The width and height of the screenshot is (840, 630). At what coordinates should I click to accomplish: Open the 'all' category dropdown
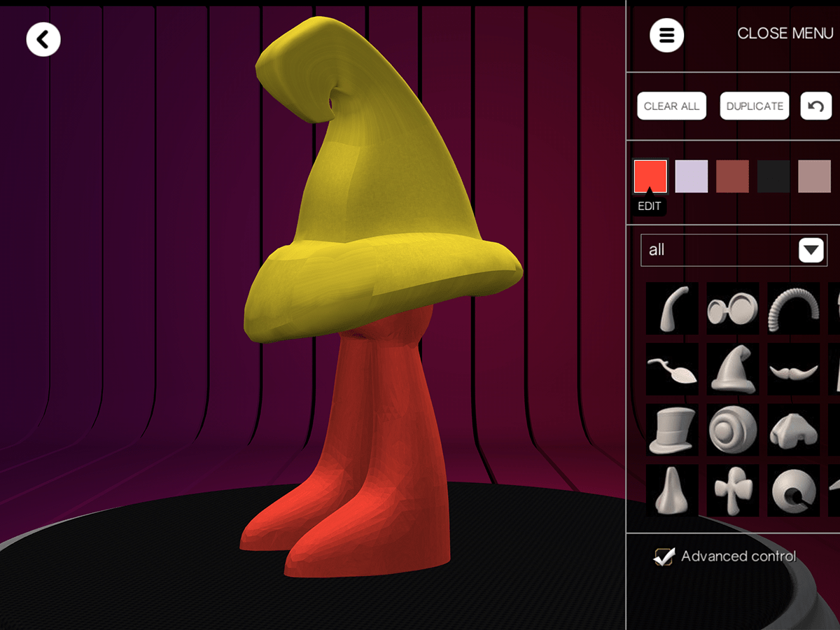point(734,250)
